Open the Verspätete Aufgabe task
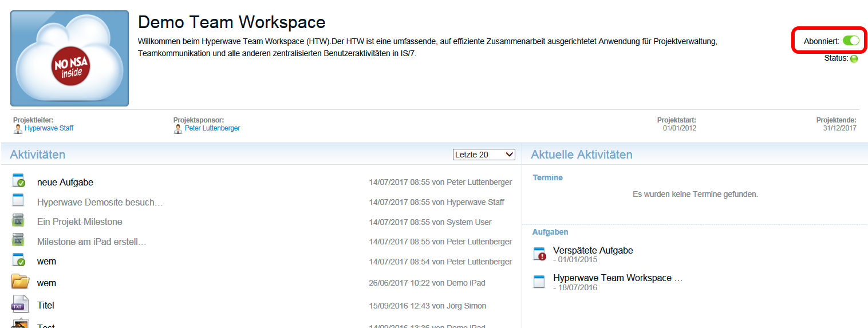Viewport: 868px width, 328px height. click(x=593, y=250)
